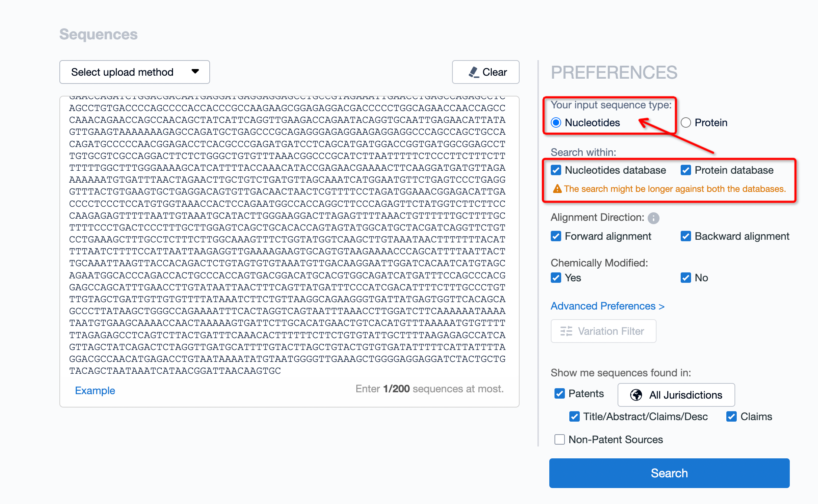Click the Alignment Direction info icon

click(x=653, y=218)
